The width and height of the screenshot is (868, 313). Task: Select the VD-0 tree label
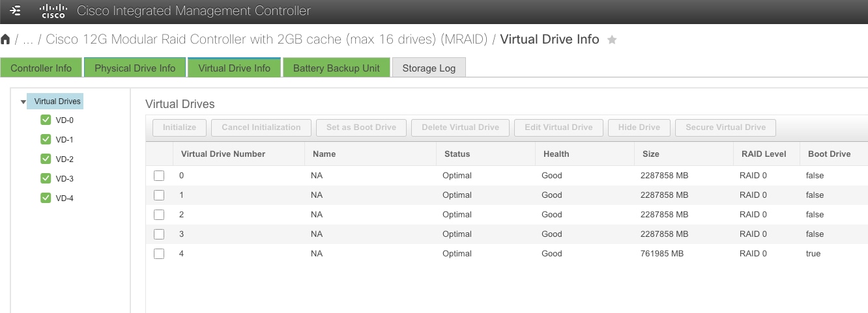(x=65, y=120)
